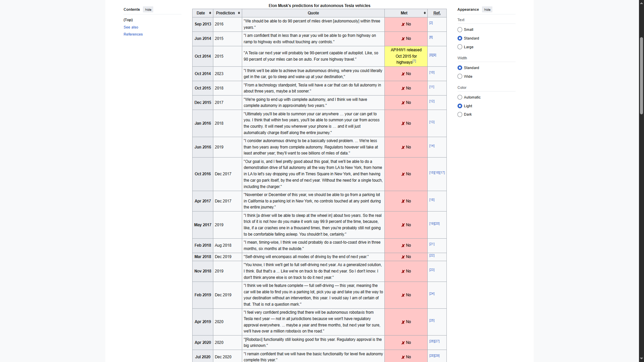Open reference [18] in the Apr 2017 row
Viewport: 644px width, 362px height.
(x=432, y=200)
